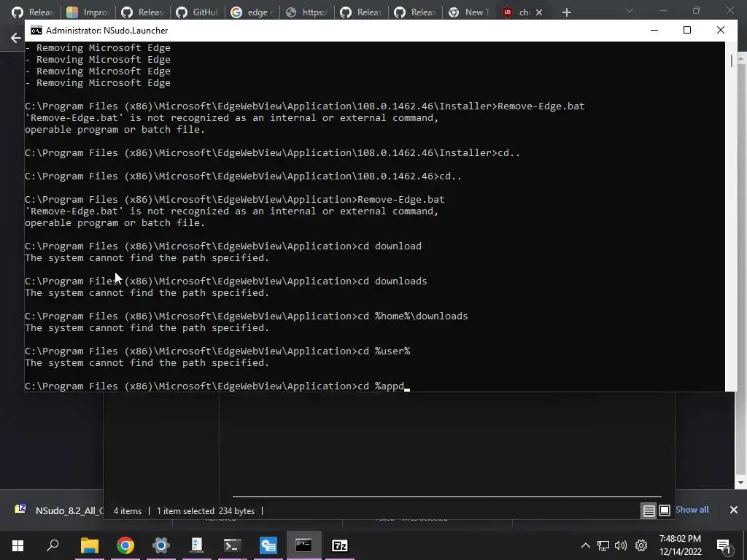Open taskbar Search magnifier
This screenshot has width=747, height=560.
point(53,545)
